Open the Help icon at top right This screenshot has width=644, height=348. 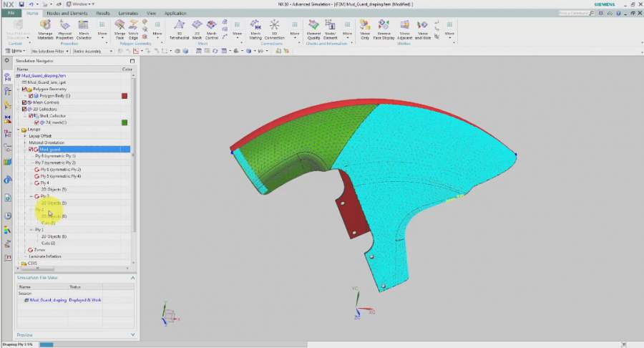click(x=618, y=13)
